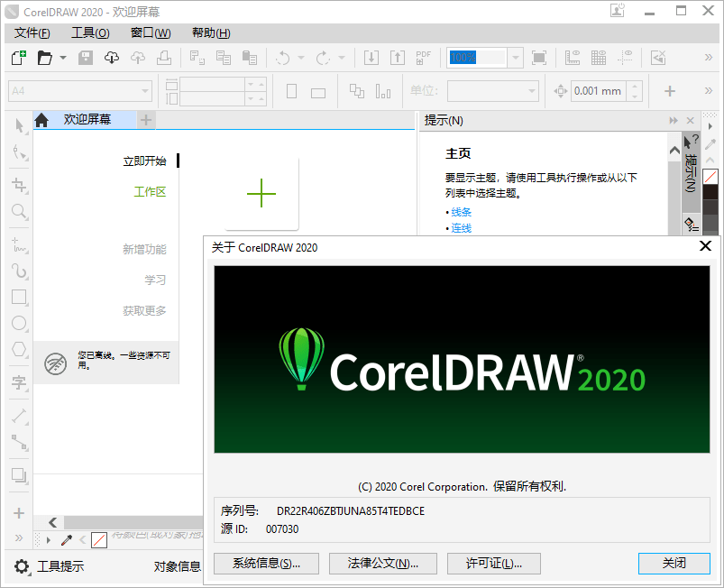Image resolution: width=724 pixels, height=588 pixels.
Task: Open the 窗口(W) menu
Action: [x=151, y=33]
